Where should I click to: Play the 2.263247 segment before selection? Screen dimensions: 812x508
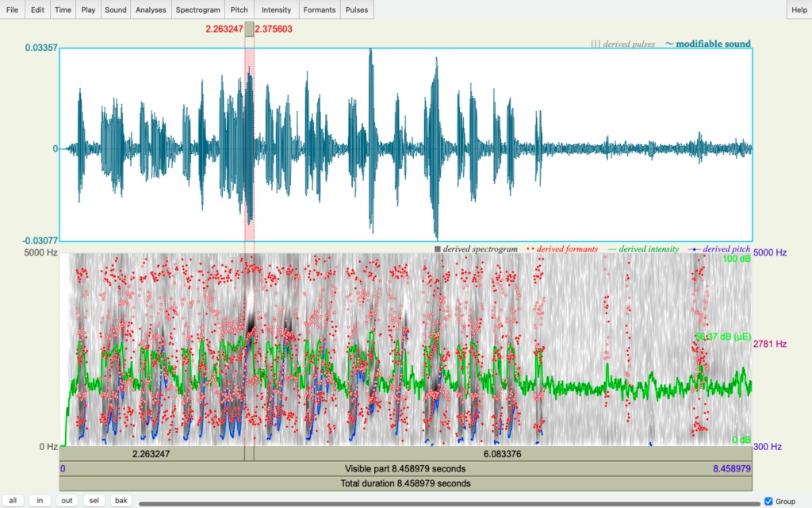coord(151,454)
